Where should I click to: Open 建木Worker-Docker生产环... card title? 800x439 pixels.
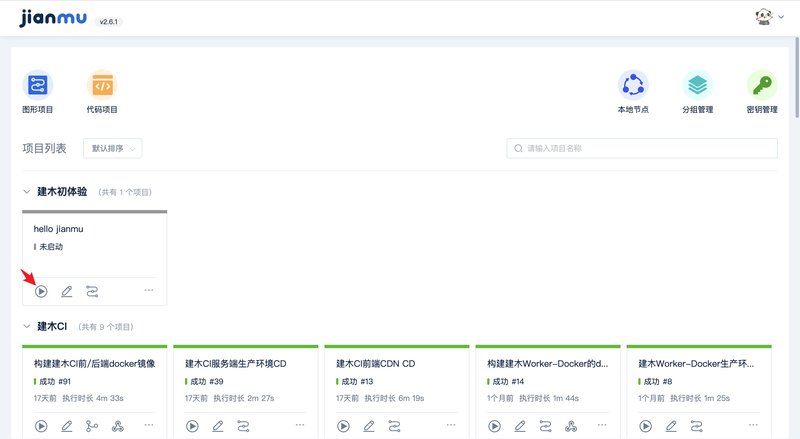point(696,363)
